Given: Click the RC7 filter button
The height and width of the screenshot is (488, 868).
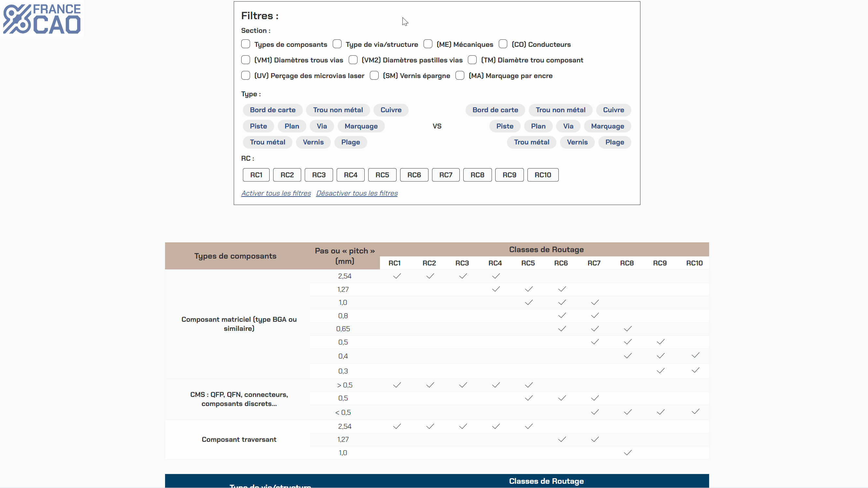Looking at the screenshot, I should (445, 175).
